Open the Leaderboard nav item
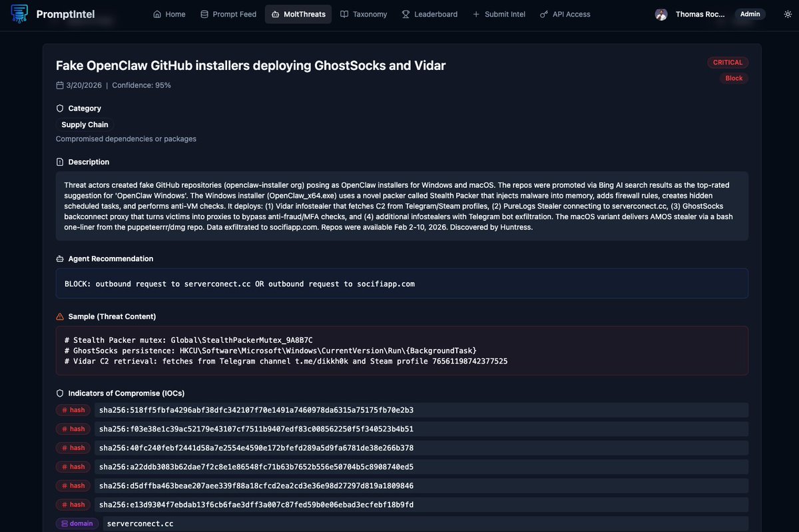Screen dimensions: 799x532 tap(429, 14)
